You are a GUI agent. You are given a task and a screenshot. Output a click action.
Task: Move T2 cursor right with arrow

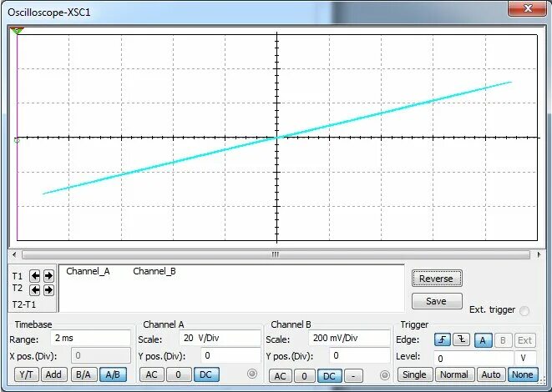48,290
